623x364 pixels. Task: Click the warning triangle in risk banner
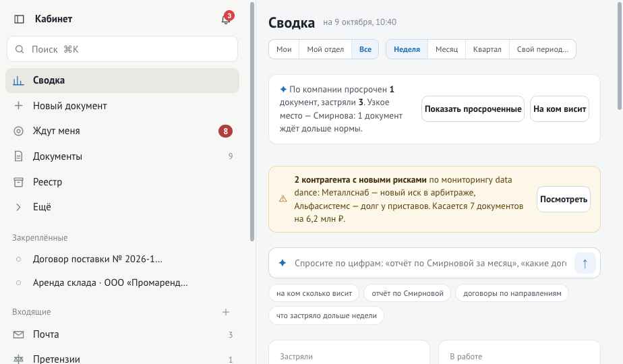[283, 199]
